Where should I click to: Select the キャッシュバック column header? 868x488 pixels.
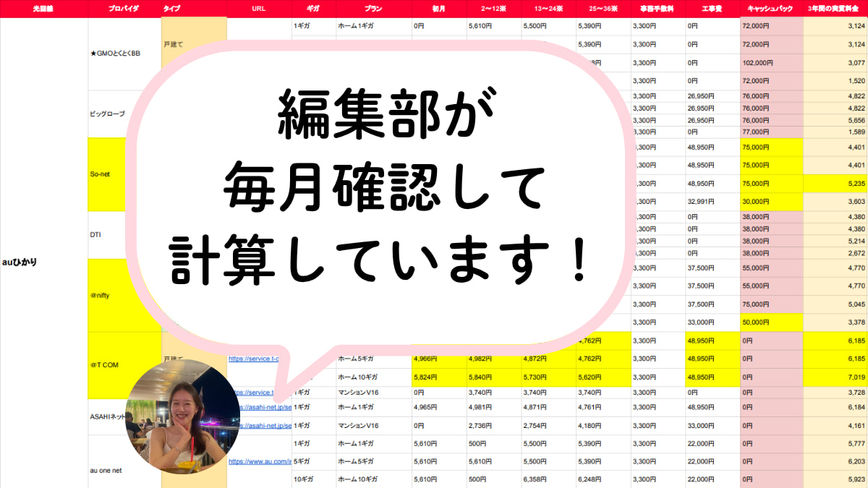pos(772,9)
